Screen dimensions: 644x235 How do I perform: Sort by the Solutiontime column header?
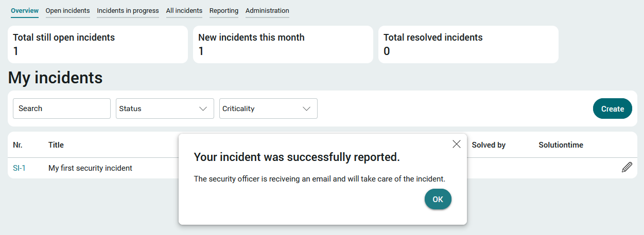pyautogui.click(x=561, y=145)
